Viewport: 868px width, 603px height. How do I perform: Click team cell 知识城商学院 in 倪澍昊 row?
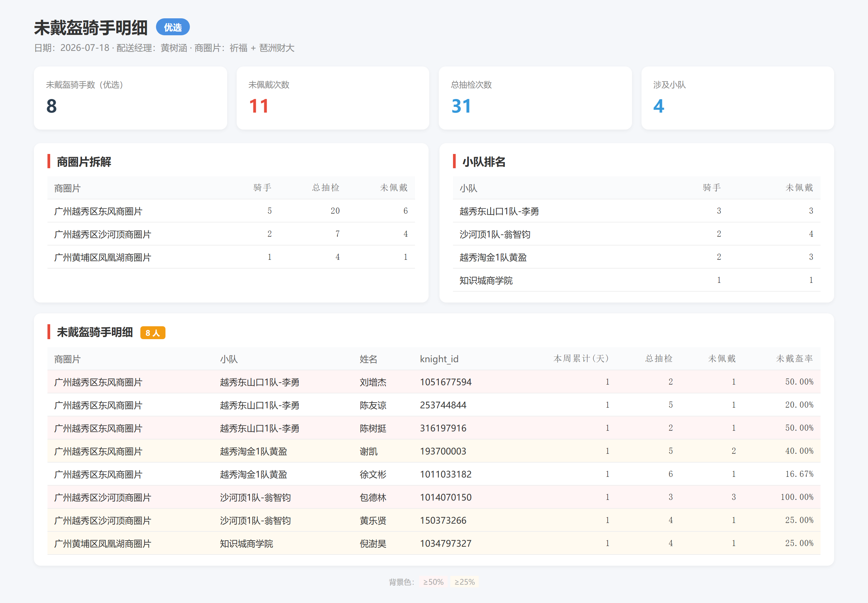tap(246, 543)
